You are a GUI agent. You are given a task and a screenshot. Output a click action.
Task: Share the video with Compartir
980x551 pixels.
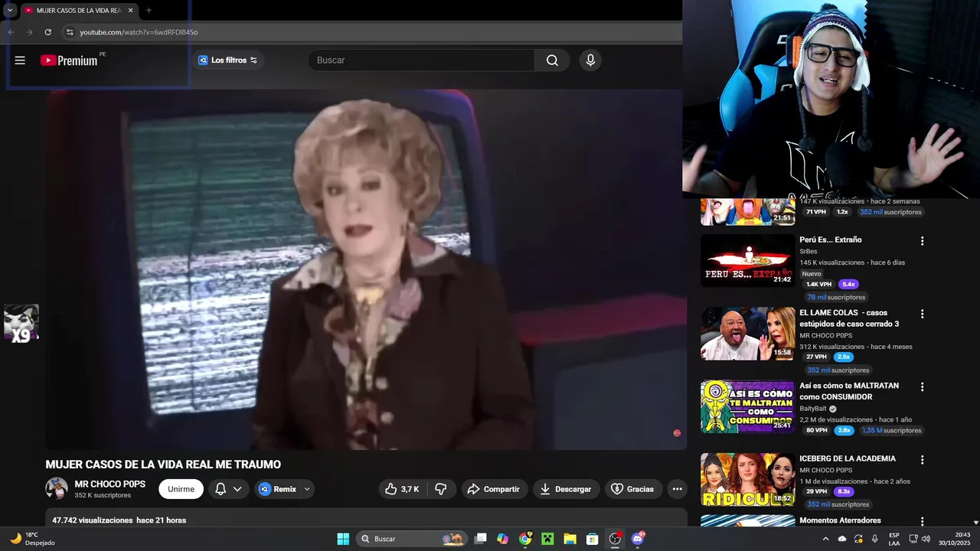pos(494,489)
